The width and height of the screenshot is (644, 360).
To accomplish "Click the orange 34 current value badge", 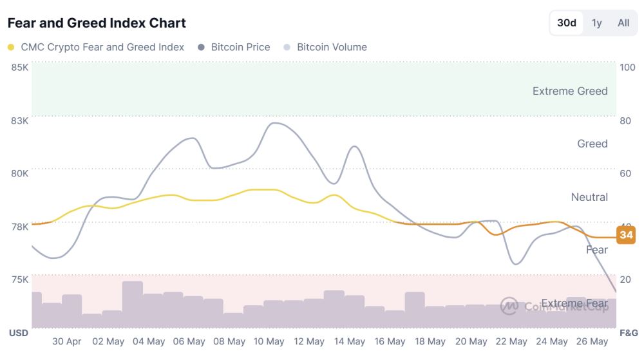I will [x=626, y=235].
